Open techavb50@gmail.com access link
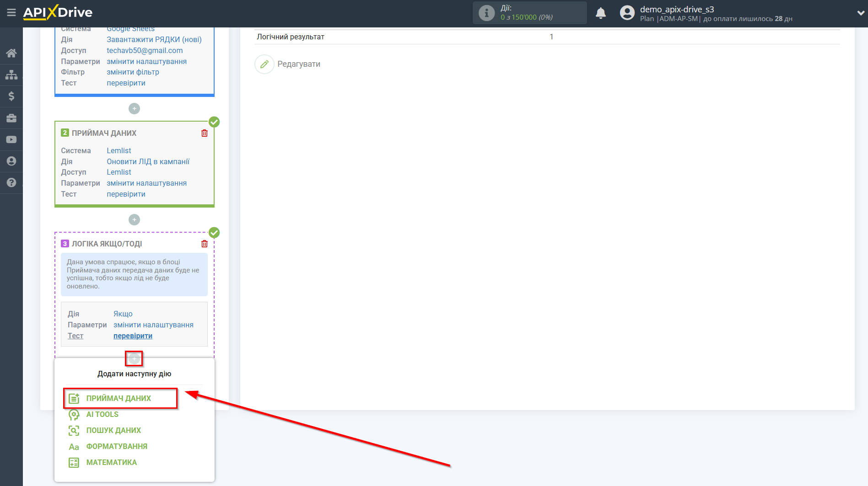The image size is (868, 486). (145, 50)
